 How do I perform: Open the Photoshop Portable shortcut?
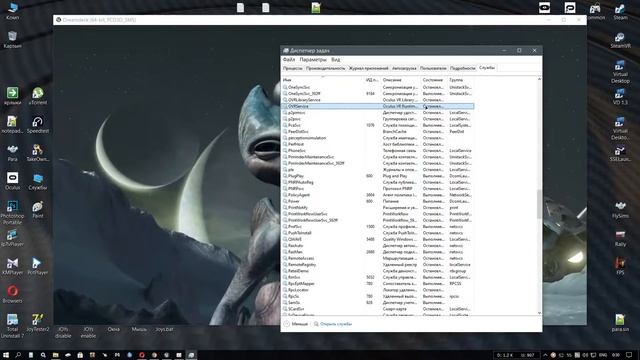pos(12,213)
